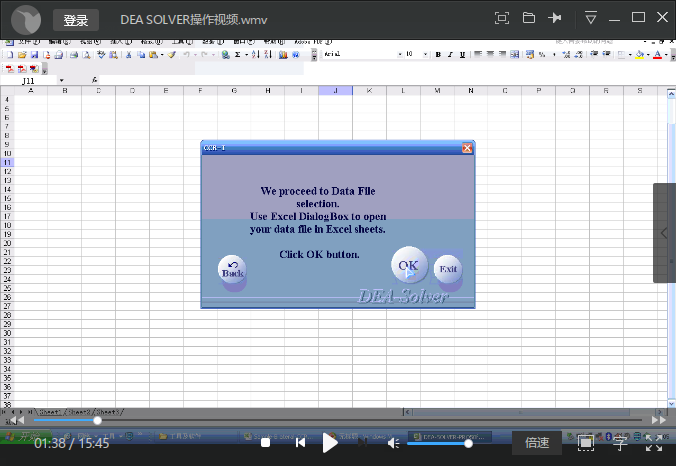Open the 倍速 playback speed menu
The width and height of the screenshot is (676, 466).
coord(537,442)
